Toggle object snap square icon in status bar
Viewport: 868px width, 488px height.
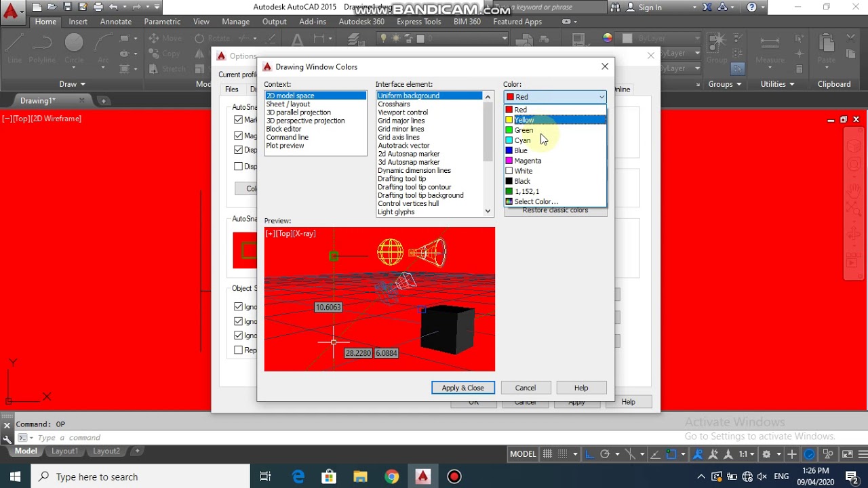pyautogui.click(x=671, y=454)
